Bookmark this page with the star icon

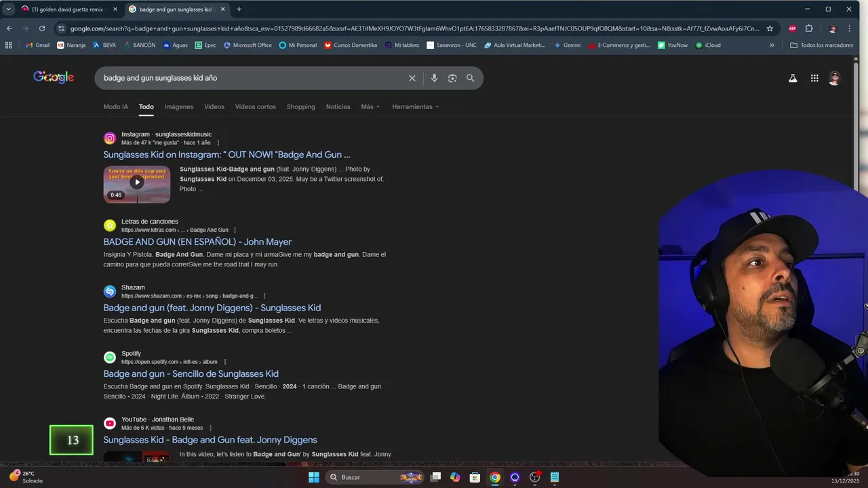pyautogui.click(x=770, y=28)
